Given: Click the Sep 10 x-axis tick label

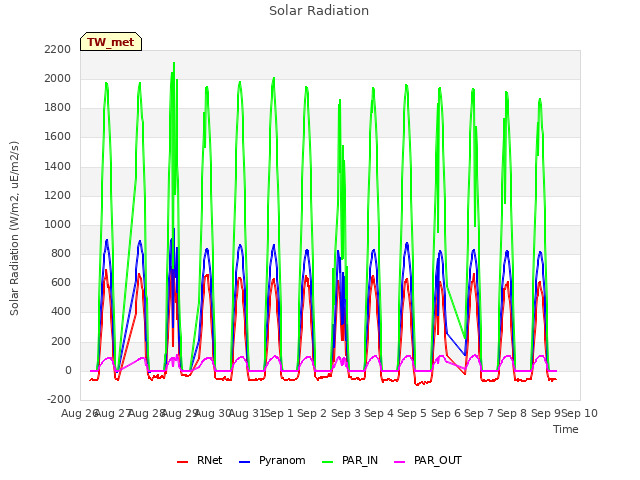Looking at the screenshot, I should [x=580, y=413].
